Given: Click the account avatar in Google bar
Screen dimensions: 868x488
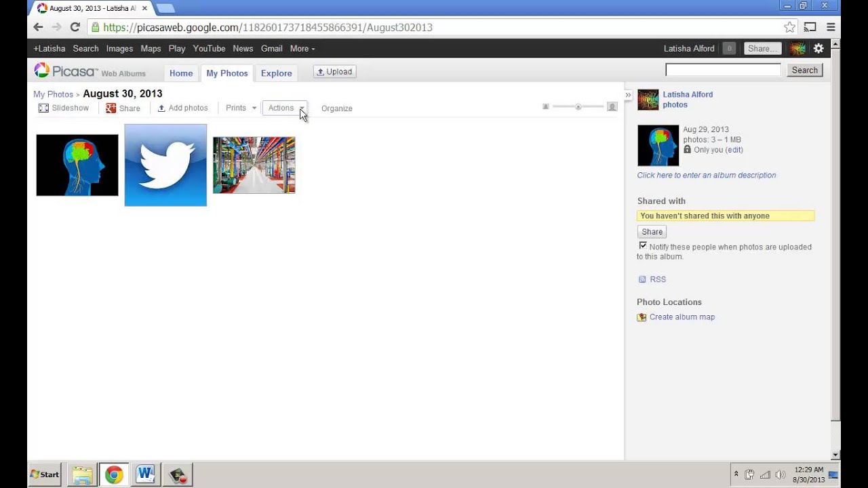Looking at the screenshot, I should pyautogui.click(x=797, y=48).
